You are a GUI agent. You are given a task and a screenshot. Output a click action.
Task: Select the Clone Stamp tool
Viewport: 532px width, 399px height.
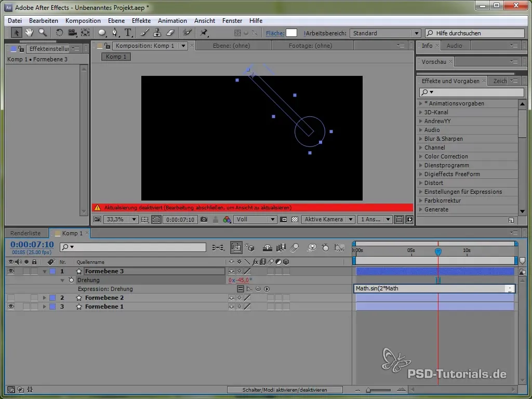157,33
